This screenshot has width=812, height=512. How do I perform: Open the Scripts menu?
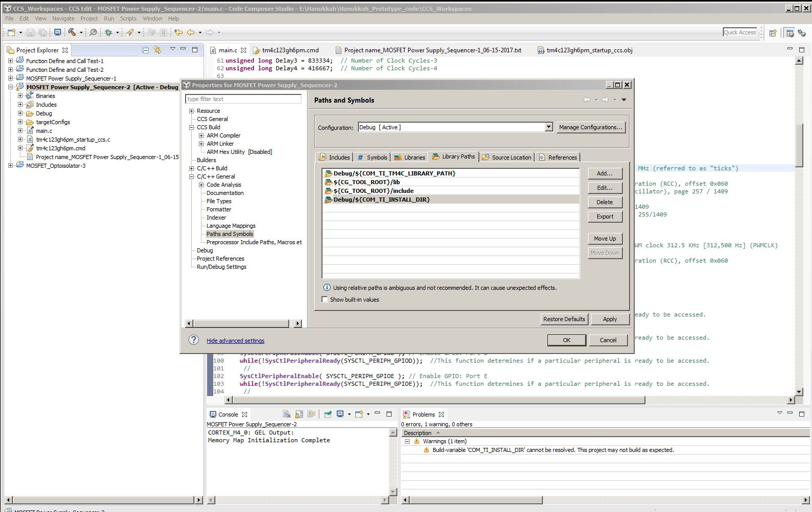pos(128,18)
